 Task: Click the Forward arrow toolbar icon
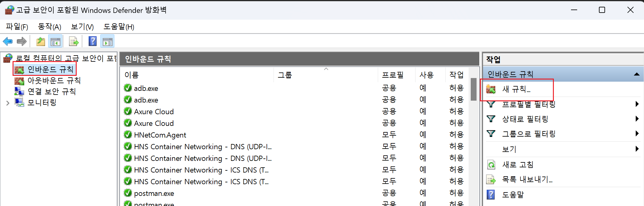pyautogui.click(x=22, y=41)
